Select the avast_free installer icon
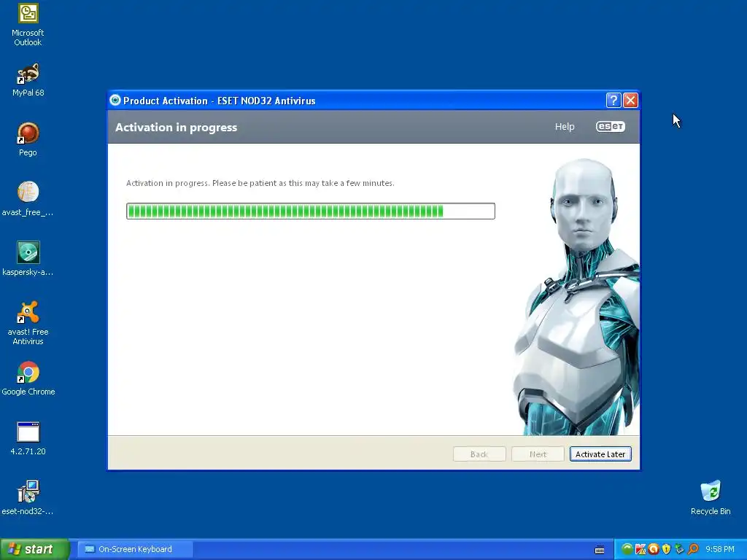 (x=28, y=200)
